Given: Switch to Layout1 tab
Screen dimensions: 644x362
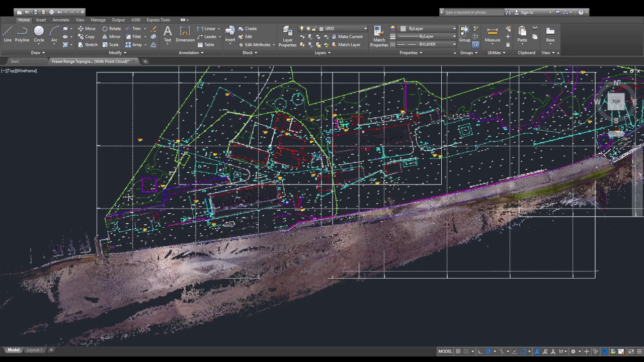Looking at the screenshot, I should (x=34, y=350).
